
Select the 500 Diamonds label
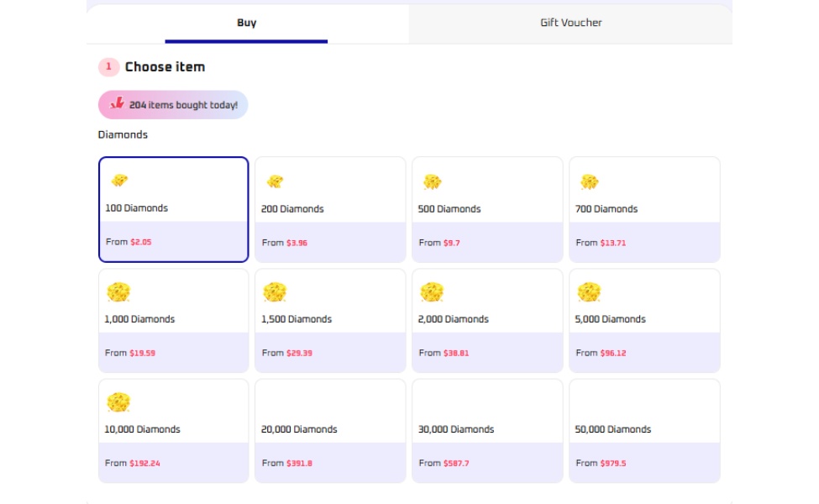point(449,209)
